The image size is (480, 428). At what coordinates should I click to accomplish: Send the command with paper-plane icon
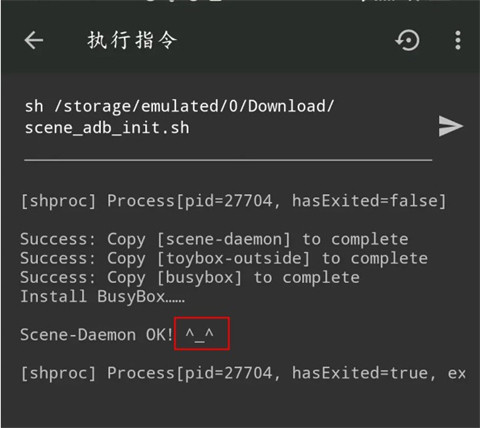(451, 126)
